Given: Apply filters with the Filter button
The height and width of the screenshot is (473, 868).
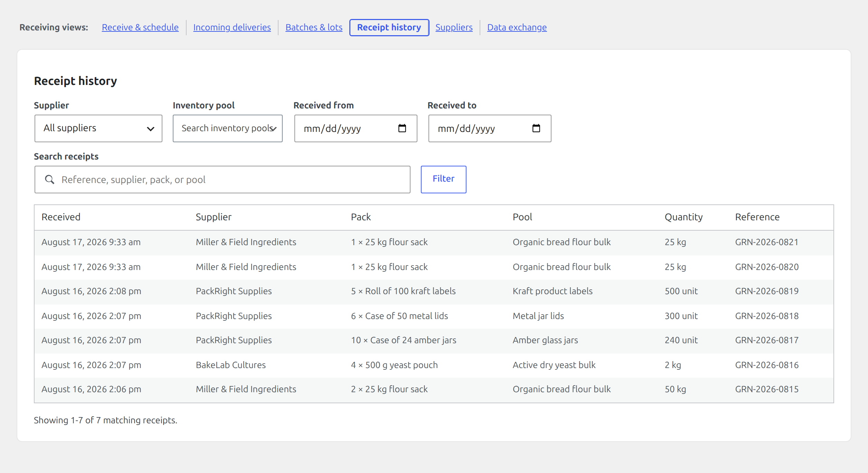Looking at the screenshot, I should point(443,179).
